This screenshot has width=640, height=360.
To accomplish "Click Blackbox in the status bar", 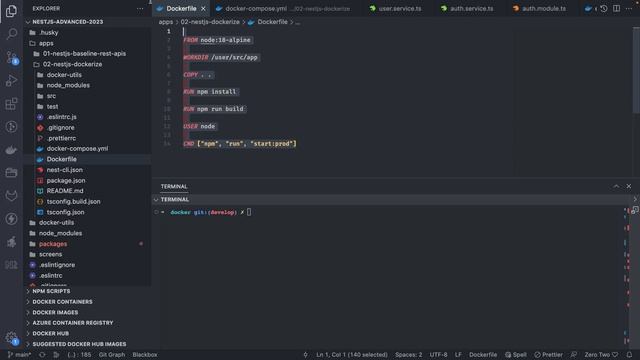I will (145, 355).
